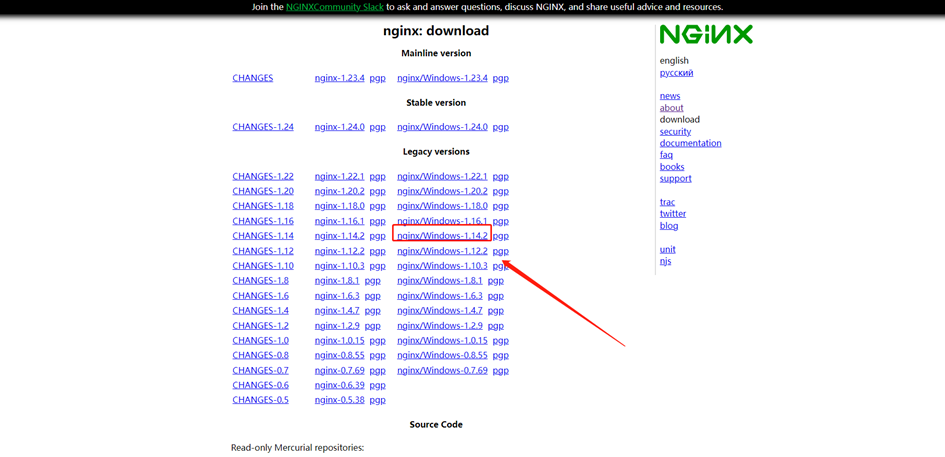The height and width of the screenshot is (457, 945).
Task: Download nginx-1.2.9 source
Action: [x=337, y=326]
